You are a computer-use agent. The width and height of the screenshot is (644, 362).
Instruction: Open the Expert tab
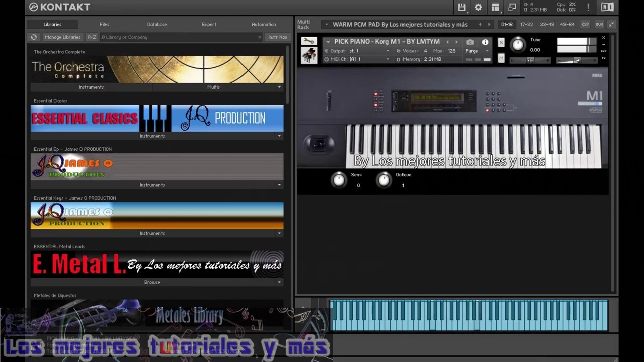pos(209,24)
